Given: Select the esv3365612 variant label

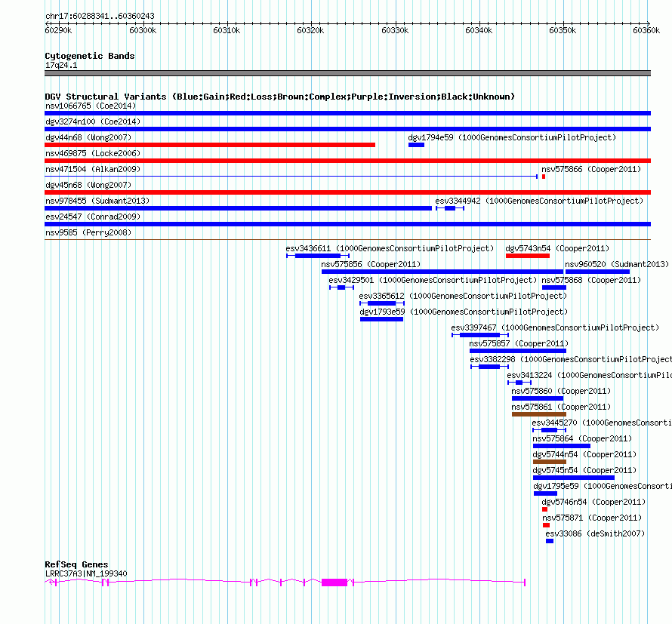Looking at the screenshot, I should click(x=462, y=296).
